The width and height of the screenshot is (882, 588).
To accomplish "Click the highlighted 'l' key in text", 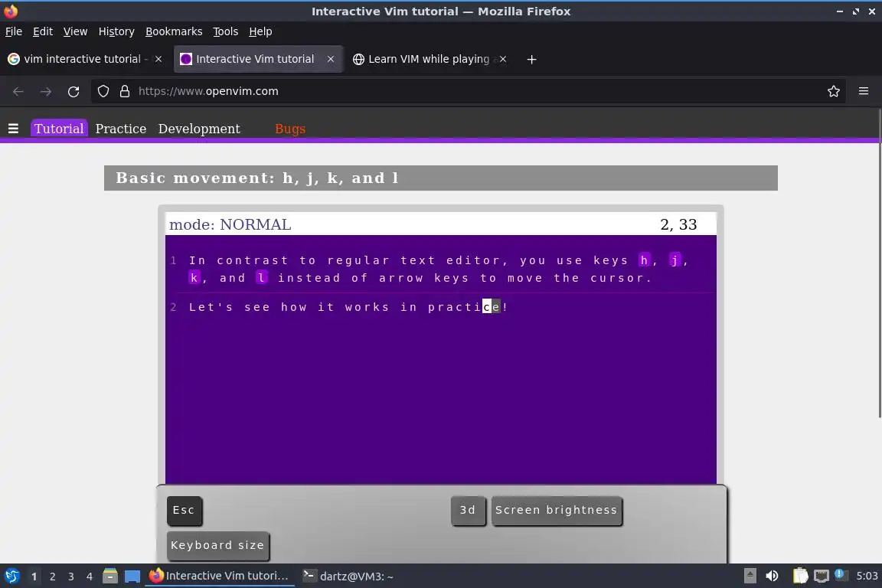I will [262, 277].
